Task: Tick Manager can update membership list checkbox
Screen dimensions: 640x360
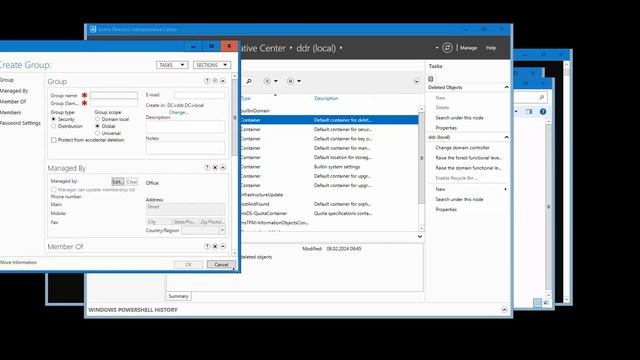Action: click(x=53, y=190)
